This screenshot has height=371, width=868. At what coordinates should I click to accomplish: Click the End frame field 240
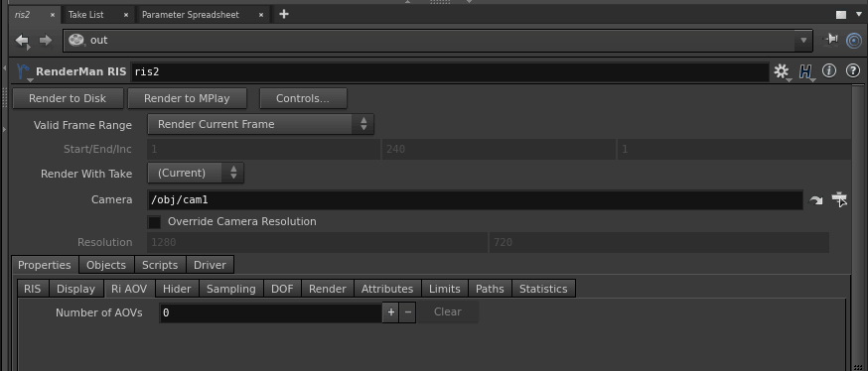click(x=499, y=149)
